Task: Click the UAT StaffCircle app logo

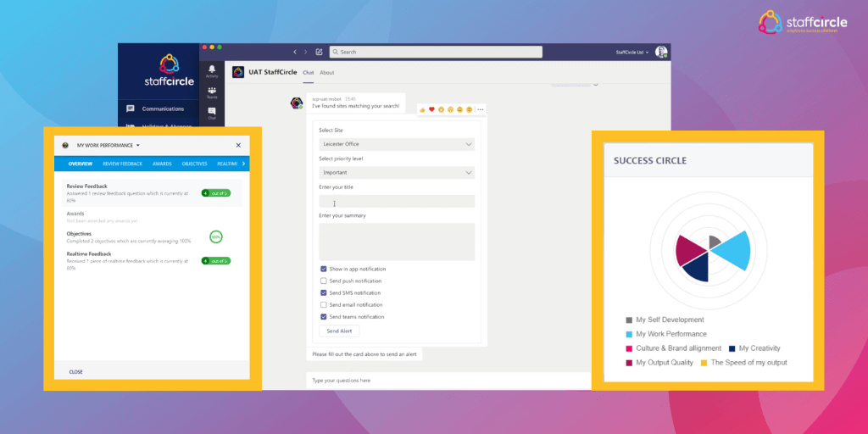Action: pyautogui.click(x=238, y=73)
